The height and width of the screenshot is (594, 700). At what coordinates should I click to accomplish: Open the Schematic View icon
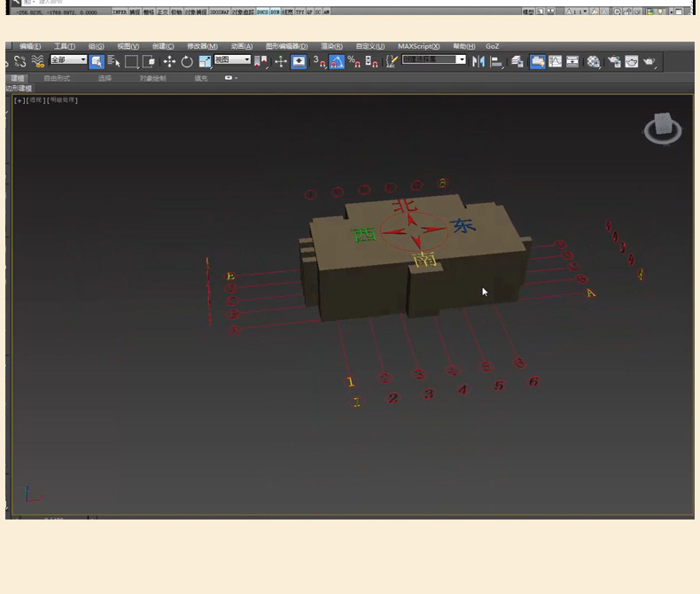click(x=572, y=62)
